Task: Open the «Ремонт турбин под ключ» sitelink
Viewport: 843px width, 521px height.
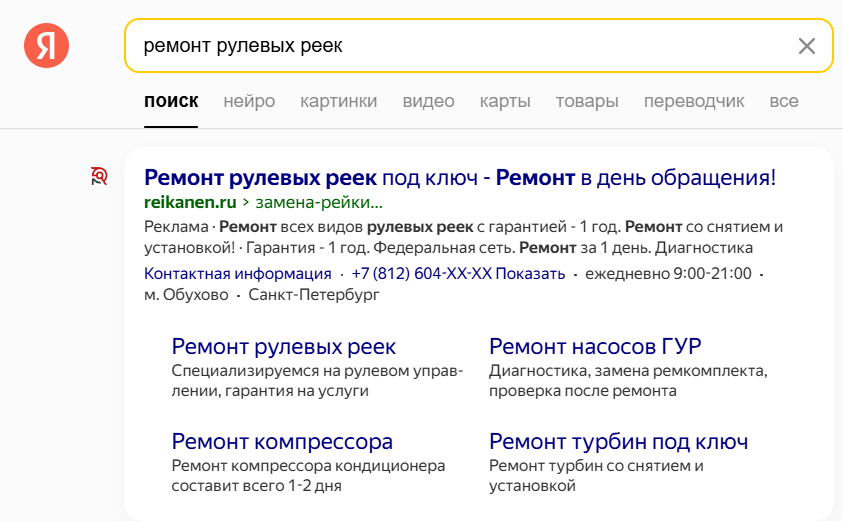Action: 618,441
